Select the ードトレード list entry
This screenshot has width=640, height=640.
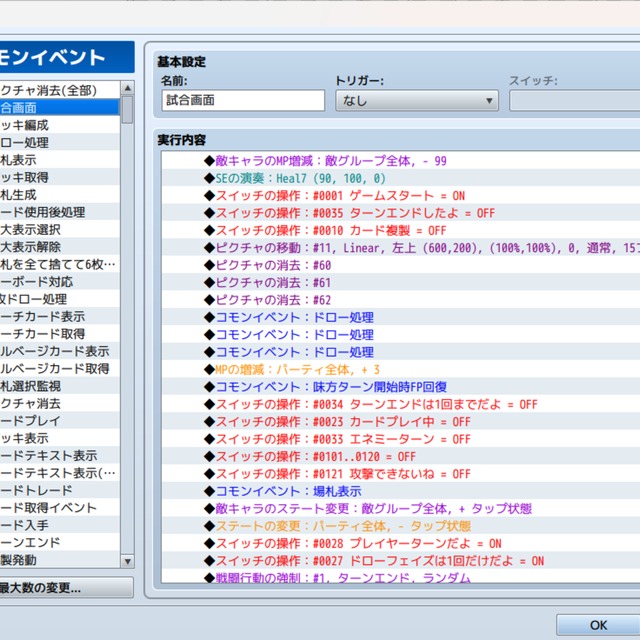coord(38,490)
